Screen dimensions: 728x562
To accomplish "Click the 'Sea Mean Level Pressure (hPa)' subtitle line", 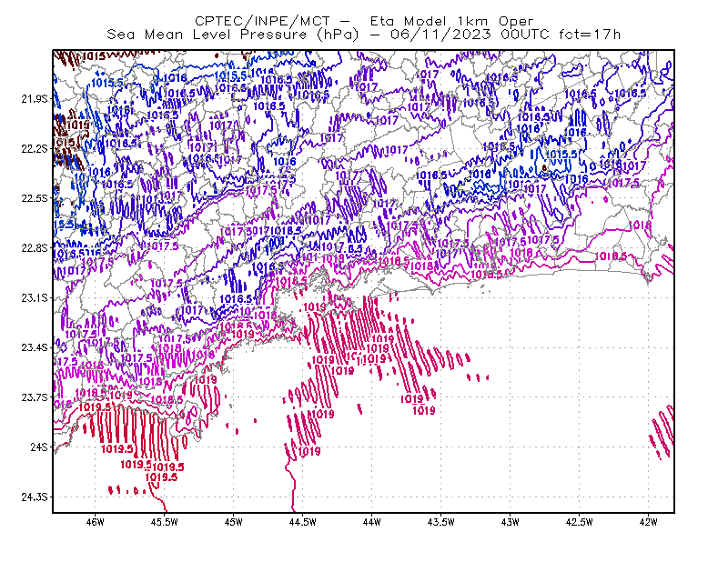I will pos(364,35).
